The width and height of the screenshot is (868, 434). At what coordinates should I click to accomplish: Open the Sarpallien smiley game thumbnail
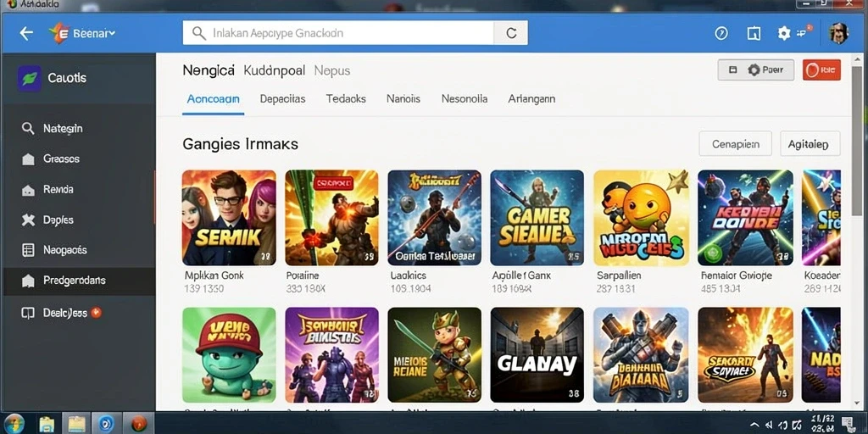click(x=642, y=218)
